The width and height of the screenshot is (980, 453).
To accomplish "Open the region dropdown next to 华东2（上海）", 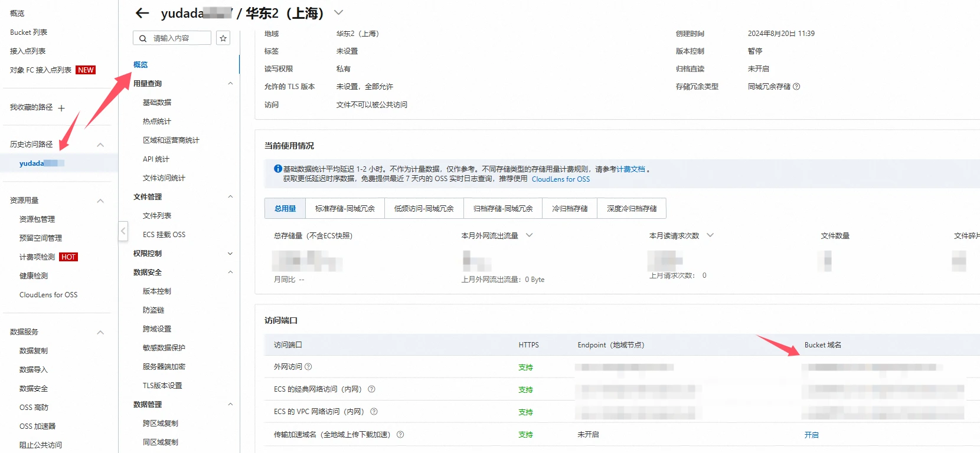I will click(338, 12).
